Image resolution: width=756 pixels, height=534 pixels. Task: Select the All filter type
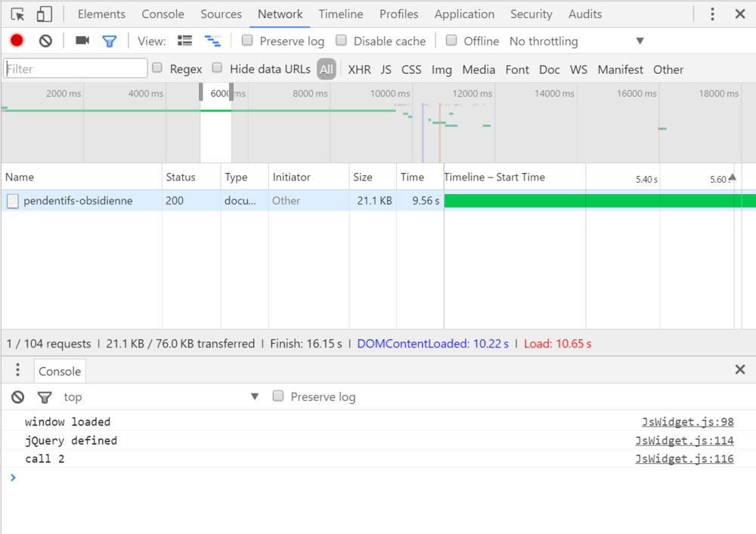pos(327,69)
